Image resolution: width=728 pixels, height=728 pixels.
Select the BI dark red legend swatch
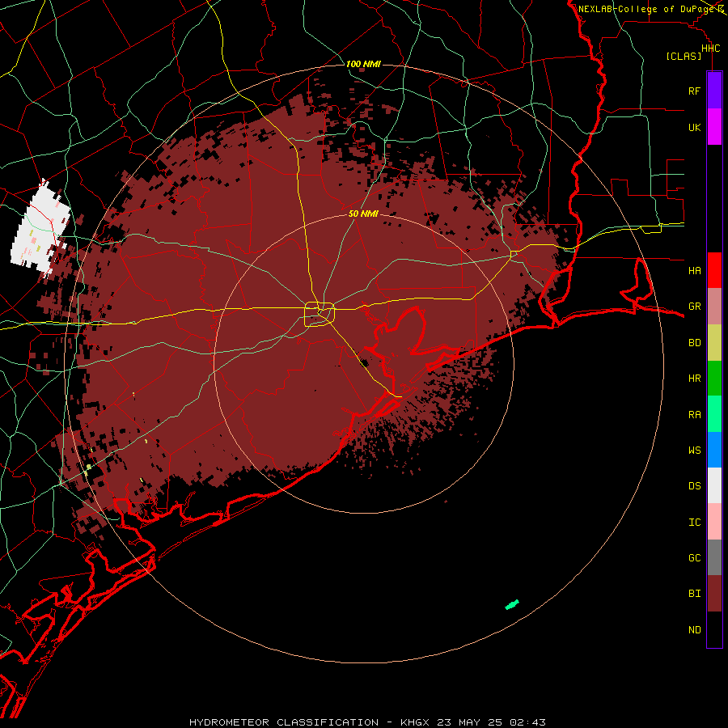pos(714,594)
